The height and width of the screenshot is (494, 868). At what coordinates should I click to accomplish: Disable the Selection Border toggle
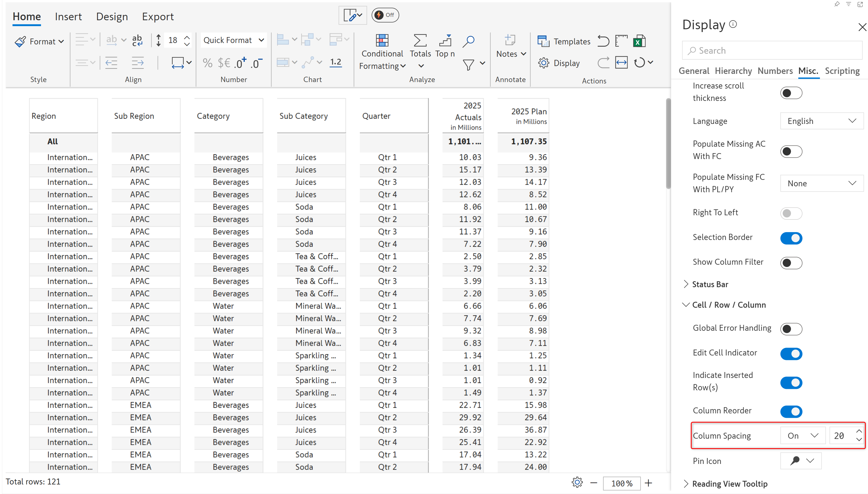click(791, 238)
